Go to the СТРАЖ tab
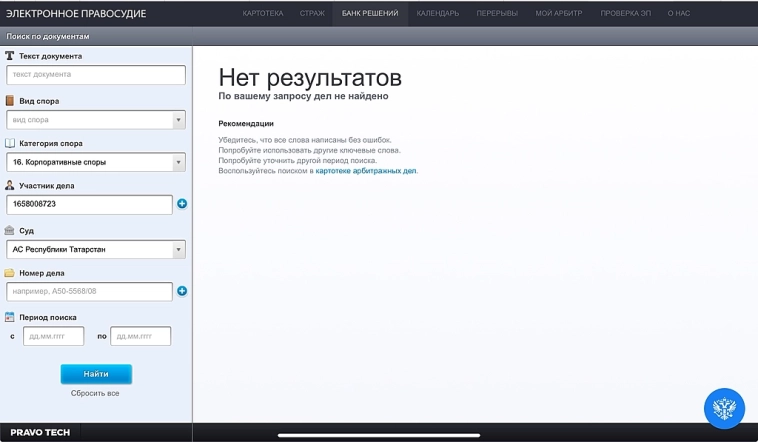The height and width of the screenshot is (442, 758). [312, 14]
